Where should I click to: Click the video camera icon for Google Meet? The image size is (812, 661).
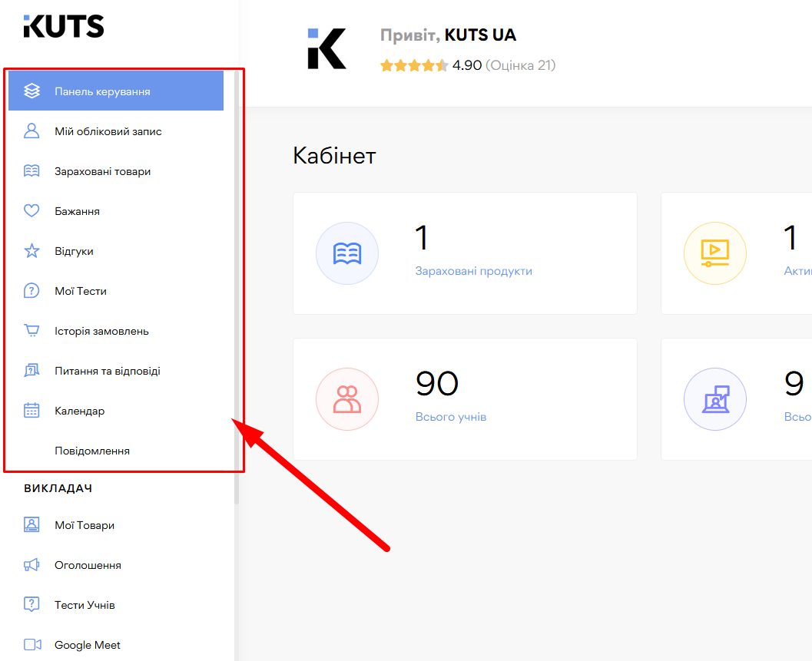coord(31,645)
